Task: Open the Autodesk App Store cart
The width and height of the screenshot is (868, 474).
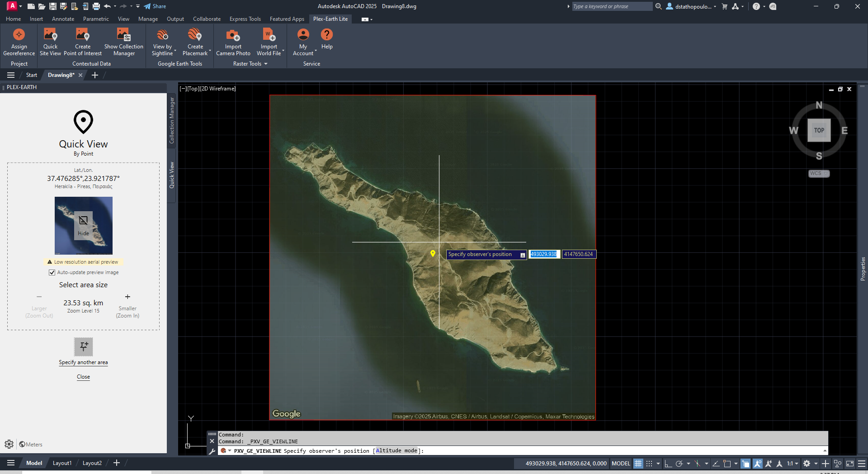Action: coord(725,6)
